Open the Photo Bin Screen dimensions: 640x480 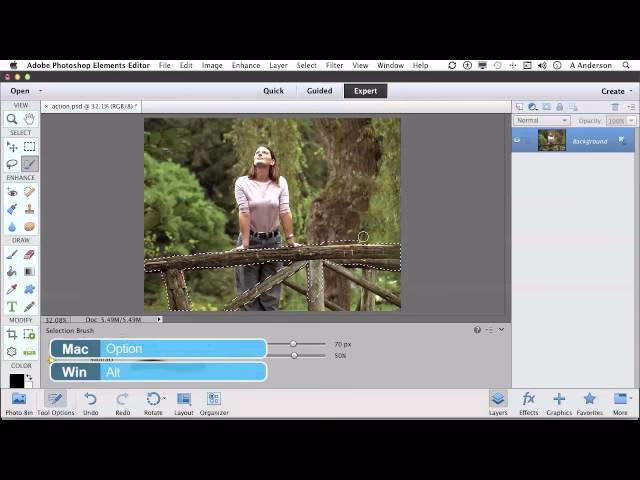tap(19, 404)
